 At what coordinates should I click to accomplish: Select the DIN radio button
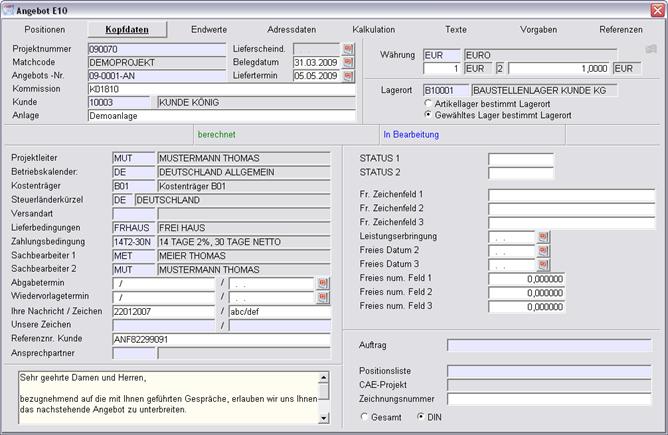[x=420, y=415]
